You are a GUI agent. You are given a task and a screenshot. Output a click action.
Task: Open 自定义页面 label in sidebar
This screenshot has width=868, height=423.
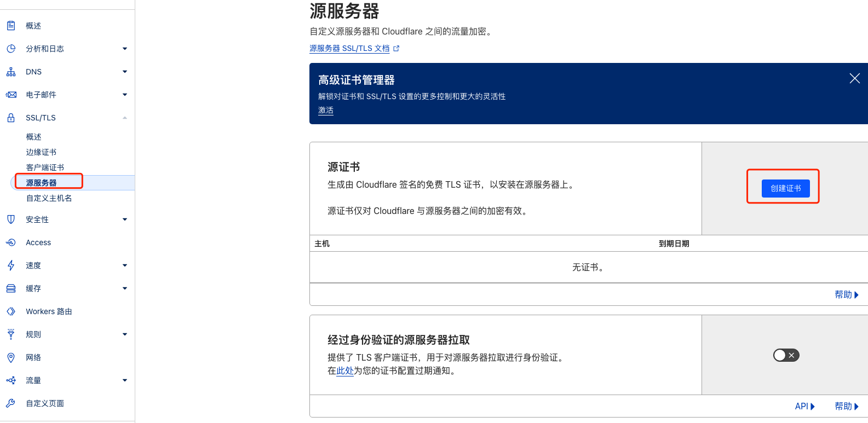45,403
